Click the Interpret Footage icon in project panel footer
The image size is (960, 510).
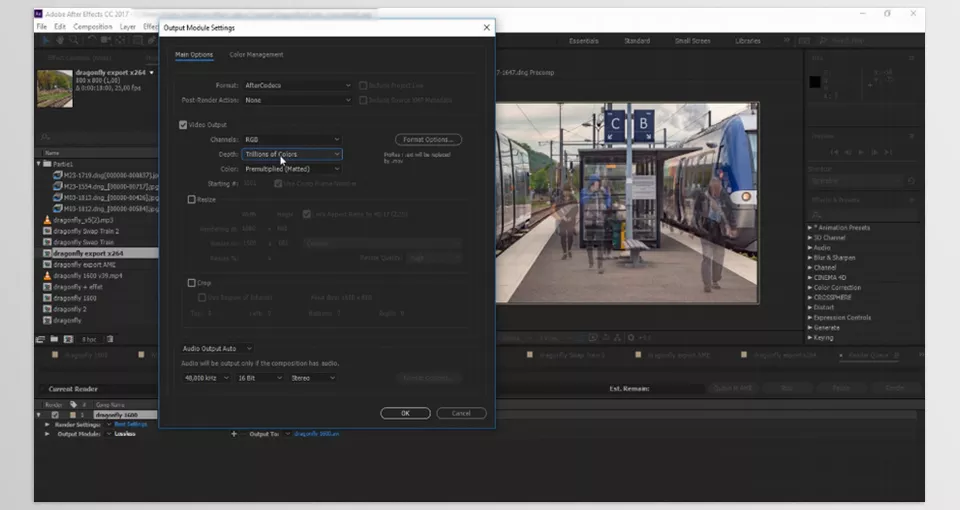(x=40, y=339)
